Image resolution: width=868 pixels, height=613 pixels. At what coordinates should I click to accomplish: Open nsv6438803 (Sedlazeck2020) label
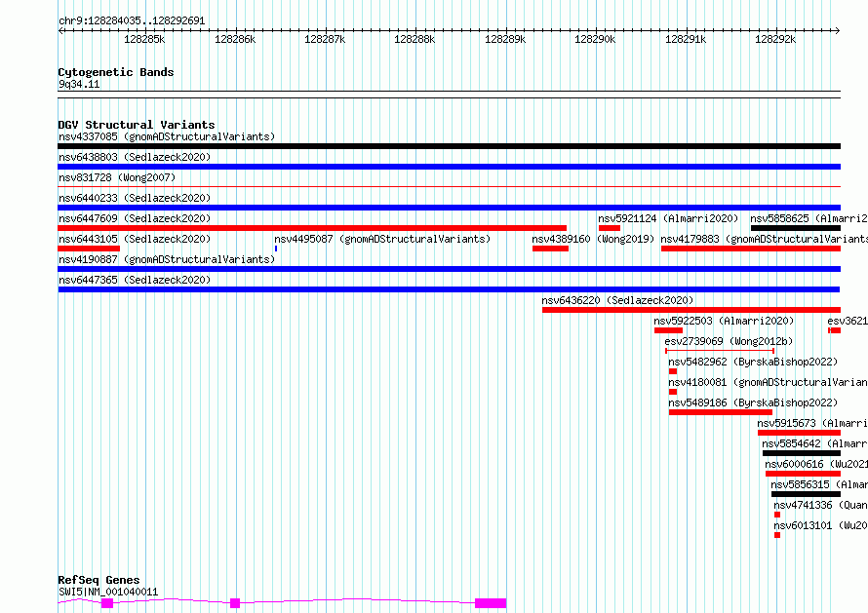click(135, 157)
